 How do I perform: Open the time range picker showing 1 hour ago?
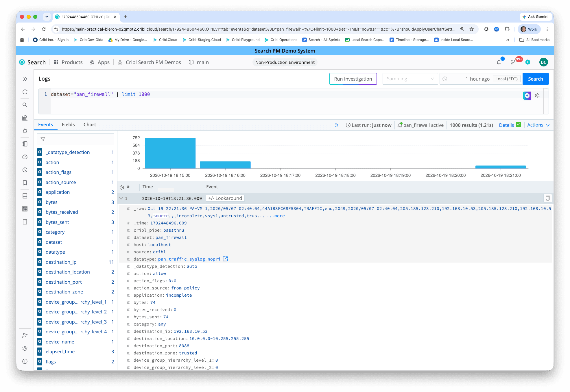(480, 79)
